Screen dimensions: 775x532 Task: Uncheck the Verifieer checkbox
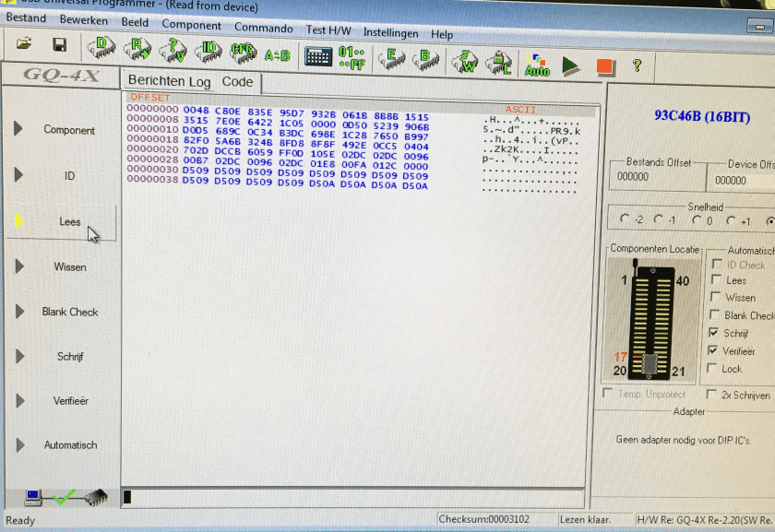[714, 350]
